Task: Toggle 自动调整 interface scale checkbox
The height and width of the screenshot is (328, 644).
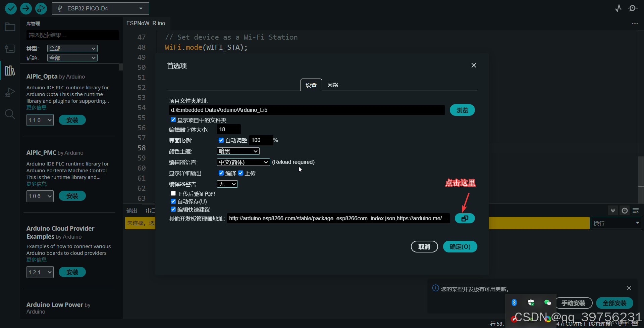Action: (x=221, y=140)
